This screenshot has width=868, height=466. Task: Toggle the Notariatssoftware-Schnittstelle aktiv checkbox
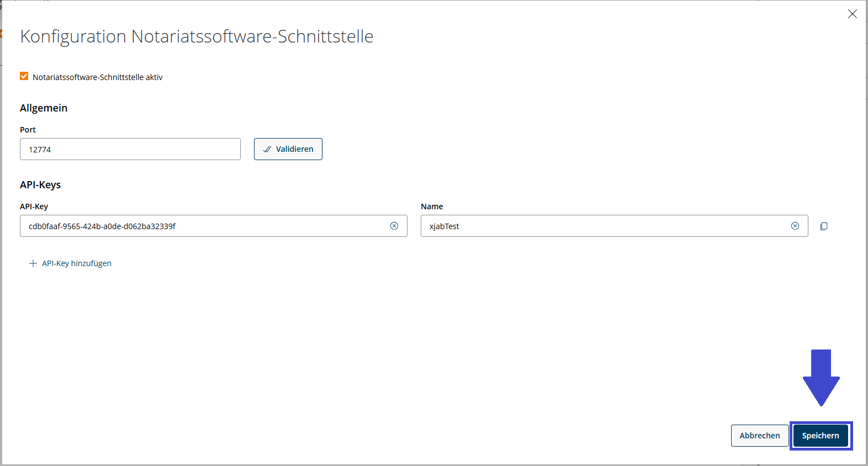[24, 76]
